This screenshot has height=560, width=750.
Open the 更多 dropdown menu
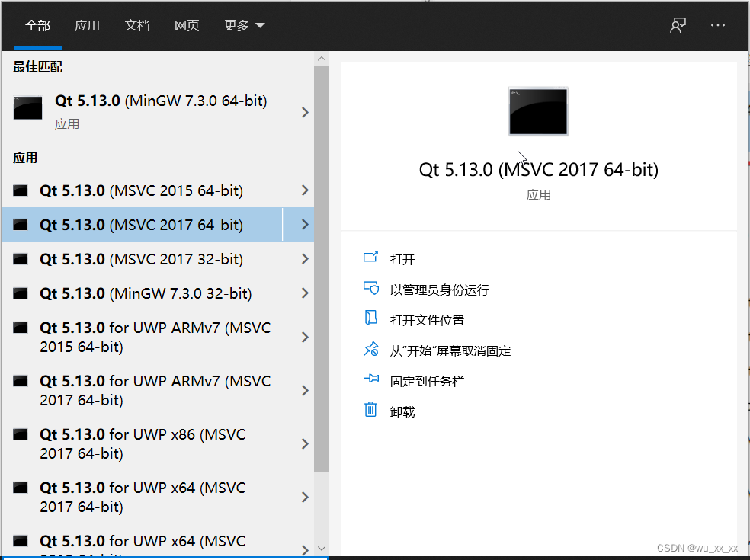pyautogui.click(x=244, y=25)
